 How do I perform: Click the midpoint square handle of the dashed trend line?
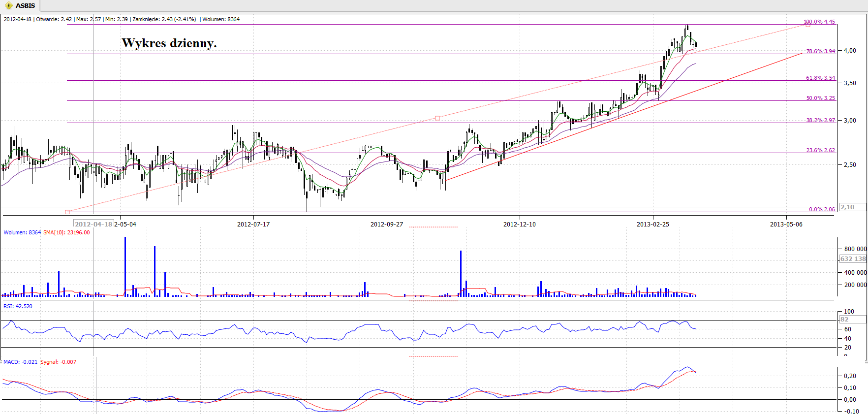click(x=437, y=118)
